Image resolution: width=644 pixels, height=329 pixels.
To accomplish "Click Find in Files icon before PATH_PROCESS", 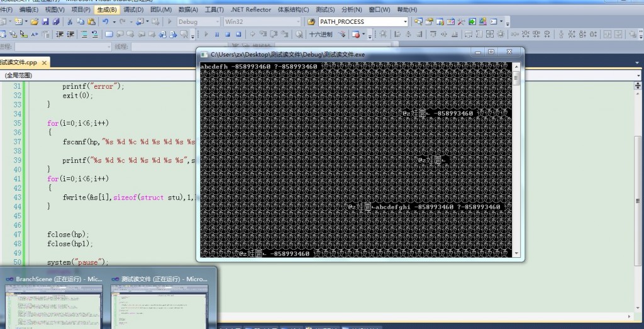I will pos(311,22).
